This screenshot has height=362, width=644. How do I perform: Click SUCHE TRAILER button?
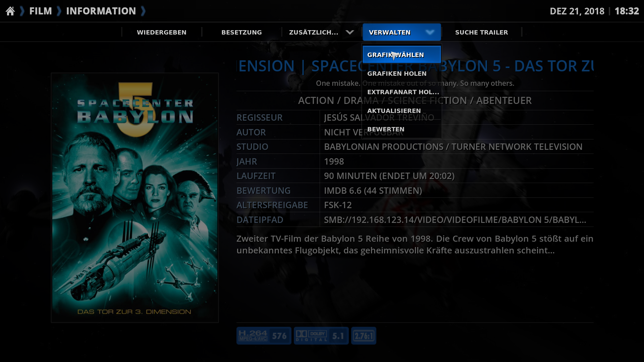pyautogui.click(x=481, y=32)
